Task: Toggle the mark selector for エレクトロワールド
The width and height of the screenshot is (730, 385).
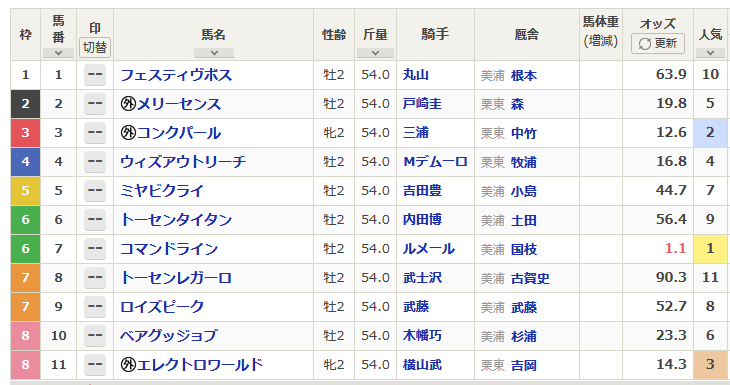Action: click(x=95, y=365)
